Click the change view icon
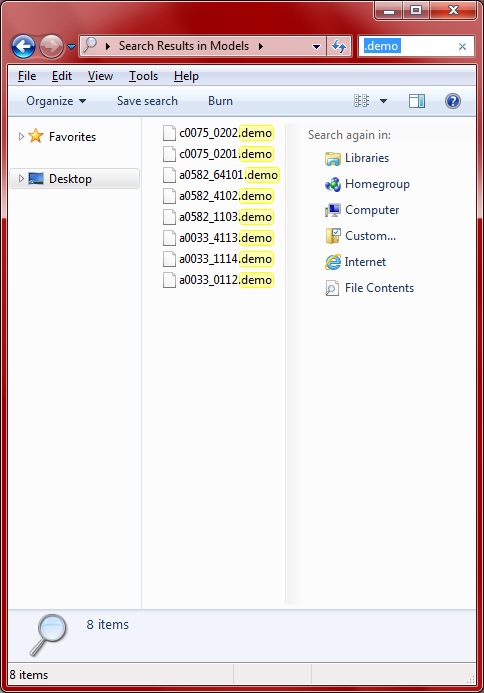 (x=362, y=101)
